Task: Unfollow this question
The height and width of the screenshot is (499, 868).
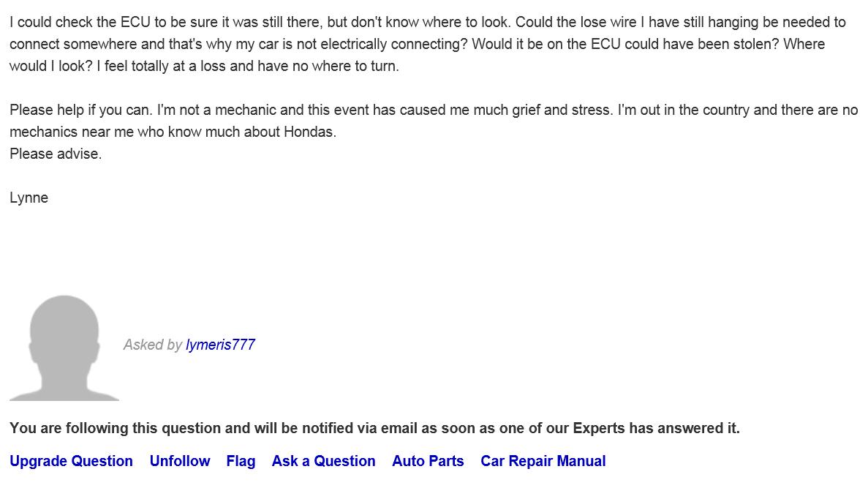Action: coord(180,461)
